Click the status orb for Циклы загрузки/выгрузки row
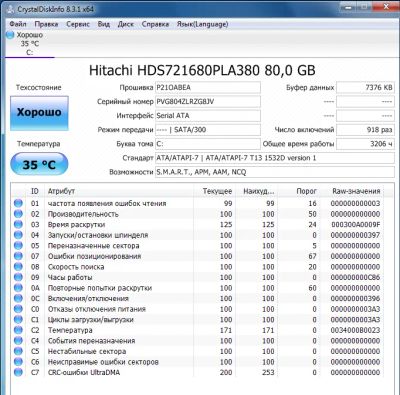 [18, 319]
